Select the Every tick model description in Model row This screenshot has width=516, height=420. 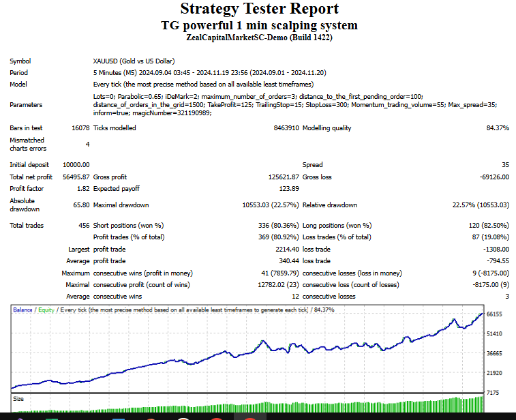point(203,85)
